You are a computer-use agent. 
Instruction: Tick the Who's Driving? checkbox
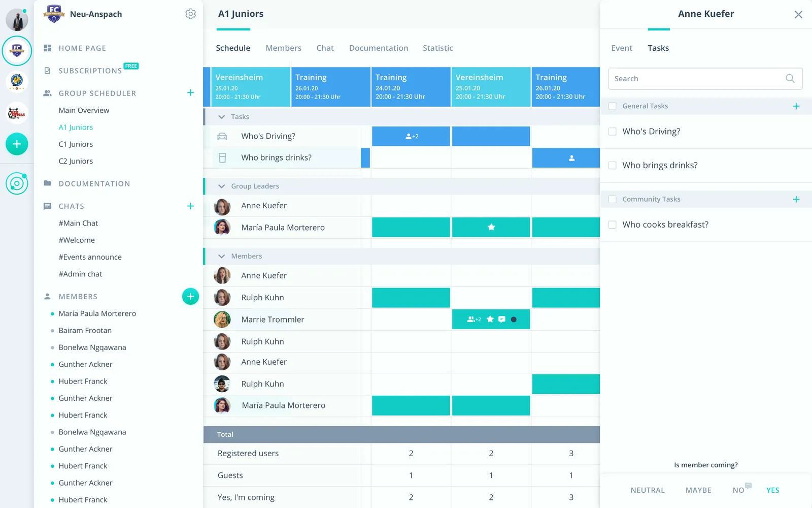(x=613, y=132)
